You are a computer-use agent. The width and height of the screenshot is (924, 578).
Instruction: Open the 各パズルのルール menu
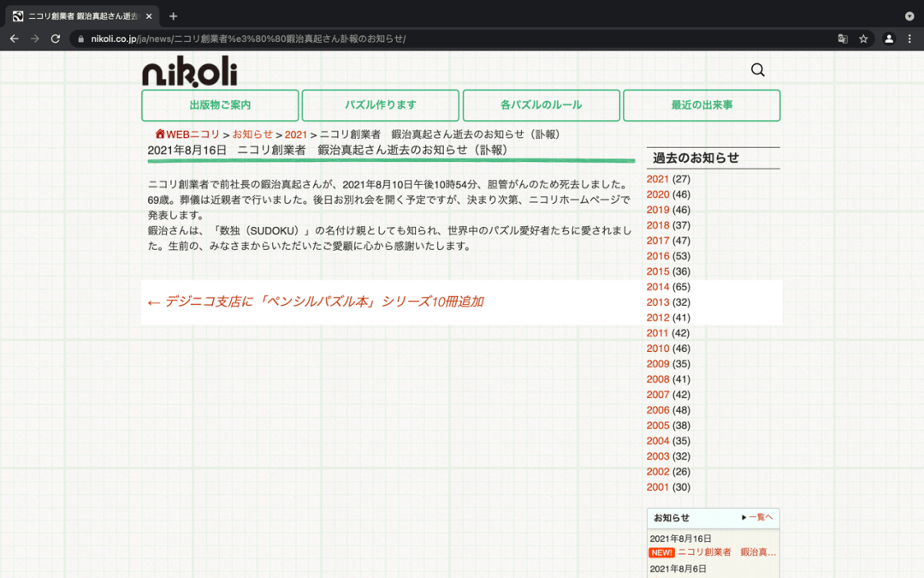(x=541, y=105)
